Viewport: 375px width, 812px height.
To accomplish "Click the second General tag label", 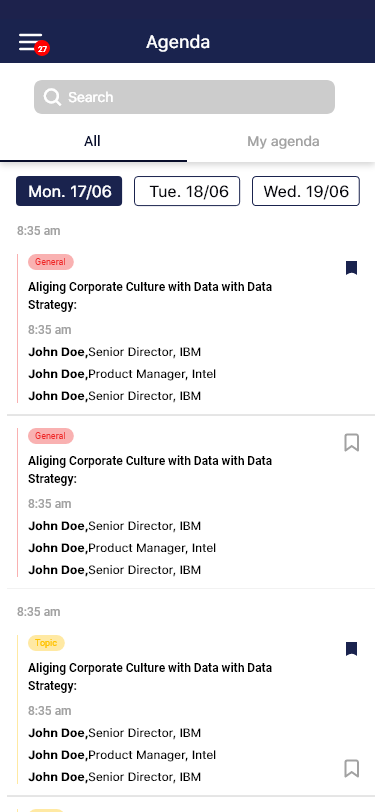I will pyautogui.click(x=51, y=436).
